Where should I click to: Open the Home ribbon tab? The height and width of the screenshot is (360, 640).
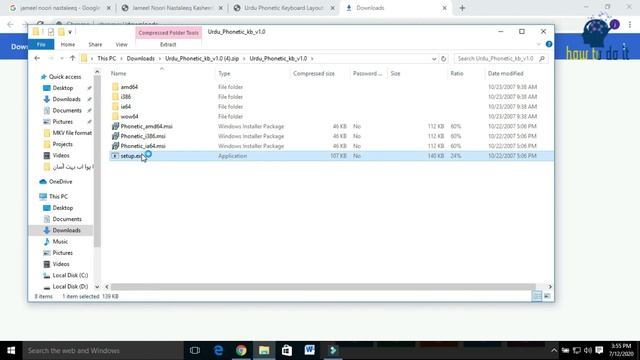click(x=68, y=44)
